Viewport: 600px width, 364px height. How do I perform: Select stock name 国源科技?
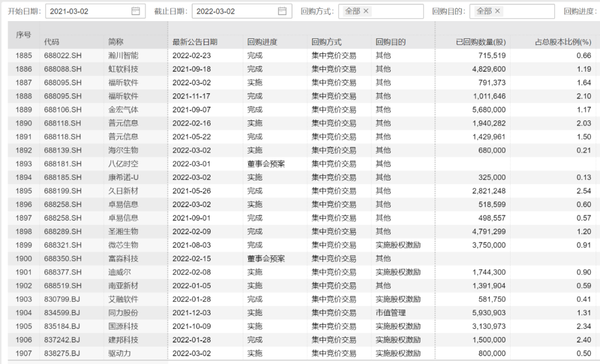123,326
